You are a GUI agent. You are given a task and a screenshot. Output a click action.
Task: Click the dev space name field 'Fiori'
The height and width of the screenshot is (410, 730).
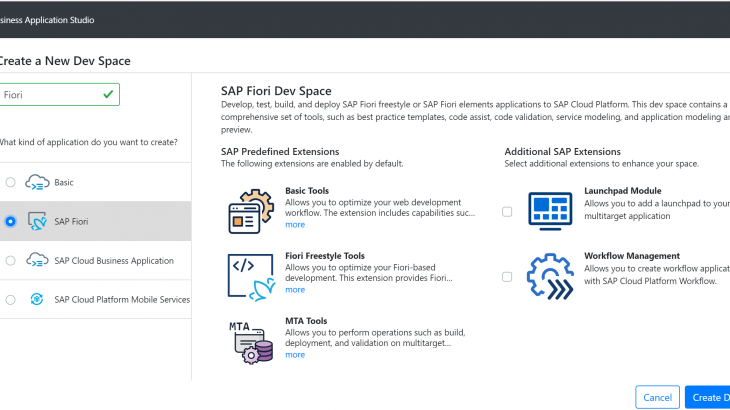click(x=59, y=94)
